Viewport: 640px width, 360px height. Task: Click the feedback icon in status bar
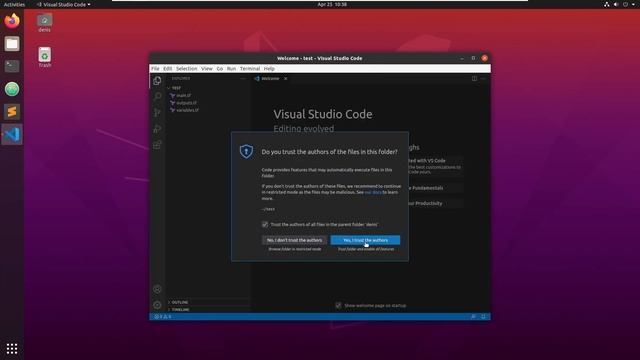(473, 317)
